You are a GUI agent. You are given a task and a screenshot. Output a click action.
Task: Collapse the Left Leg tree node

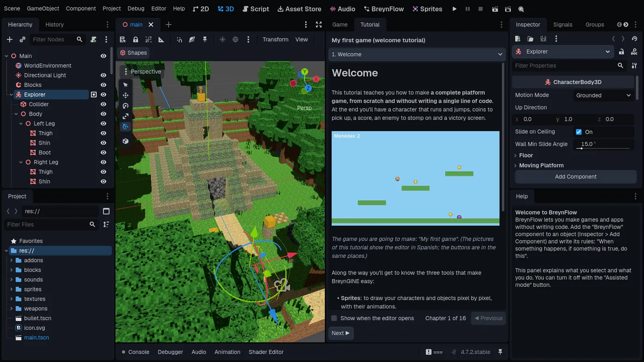(21, 124)
